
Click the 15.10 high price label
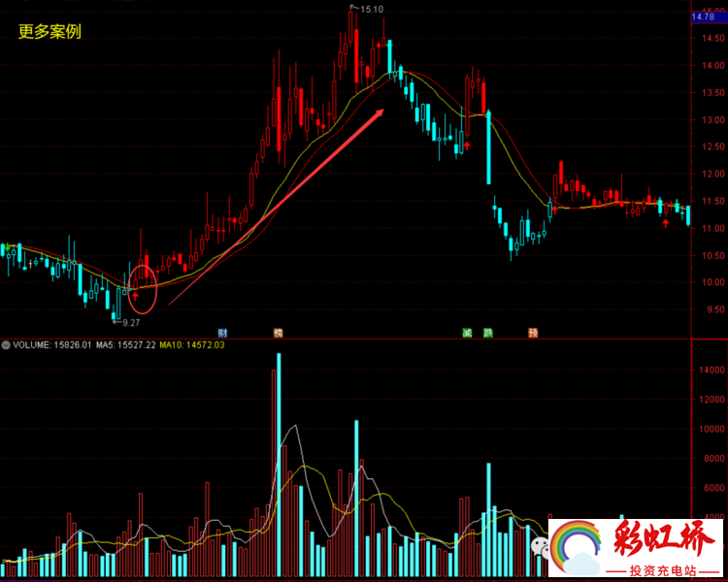pos(371,9)
